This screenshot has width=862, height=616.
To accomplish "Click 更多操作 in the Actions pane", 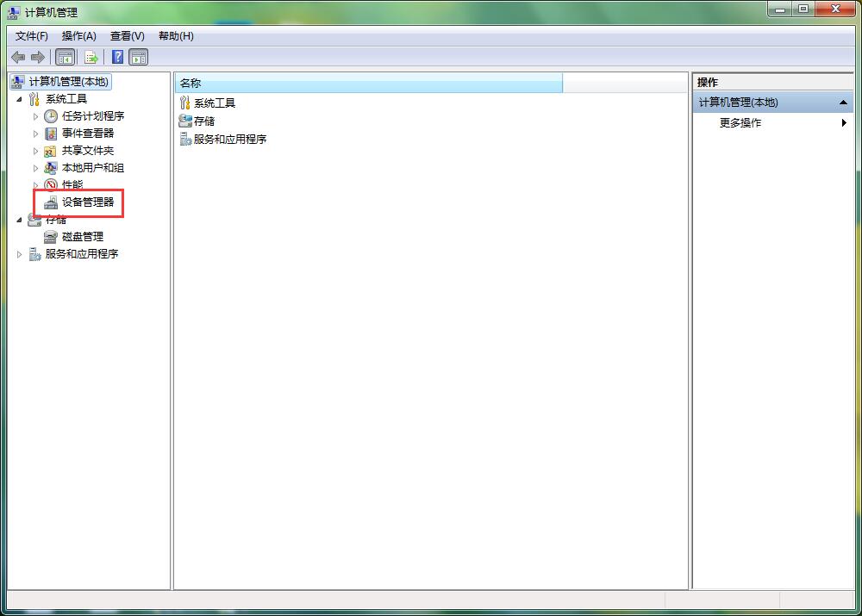I will [x=740, y=123].
